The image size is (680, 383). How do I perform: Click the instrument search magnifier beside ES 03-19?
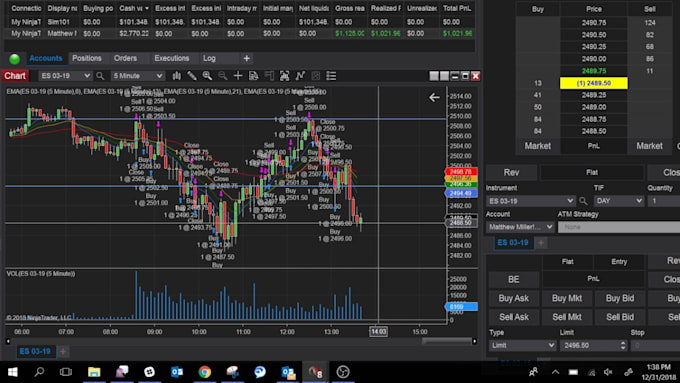(583, 201)
